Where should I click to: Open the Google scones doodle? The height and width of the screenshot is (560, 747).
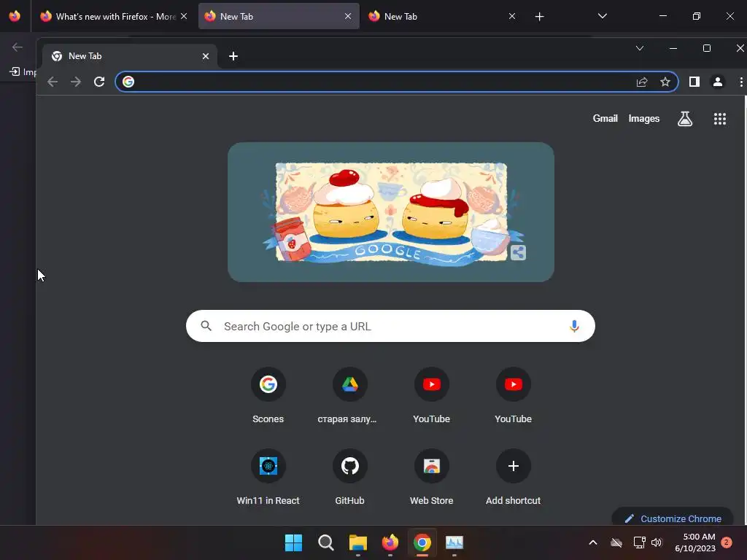pos(391,212)
